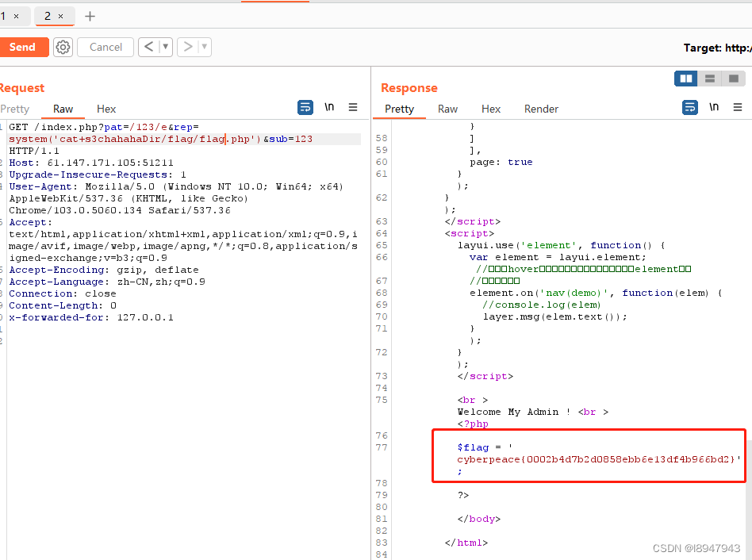
Task: Click the cyberpeace flag value in response
Action: [597, 459]
